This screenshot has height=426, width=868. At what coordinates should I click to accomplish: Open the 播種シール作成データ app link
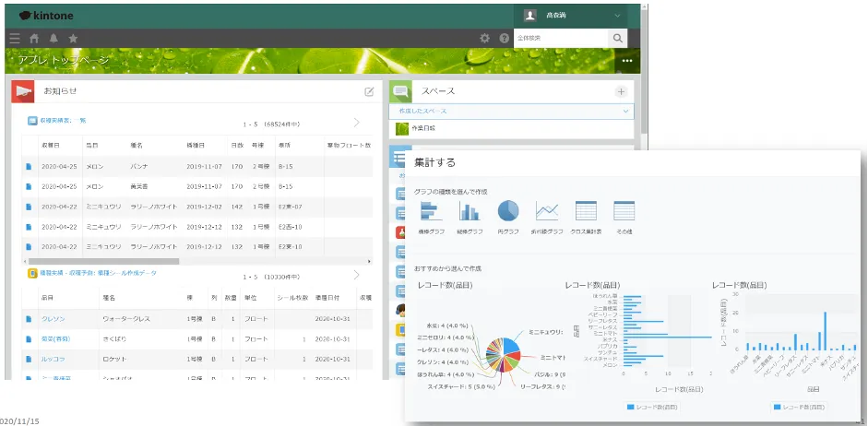click(x=99, y=273)
